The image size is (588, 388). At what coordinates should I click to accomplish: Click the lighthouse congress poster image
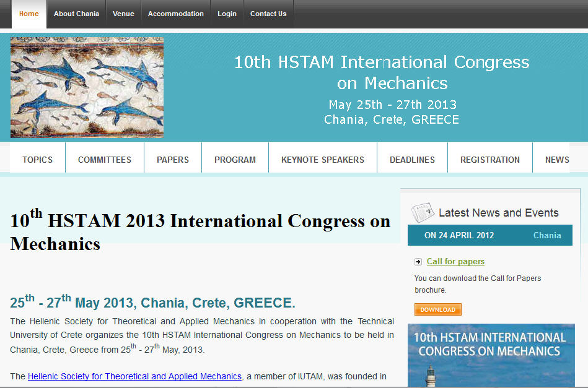tap(491, 355)
